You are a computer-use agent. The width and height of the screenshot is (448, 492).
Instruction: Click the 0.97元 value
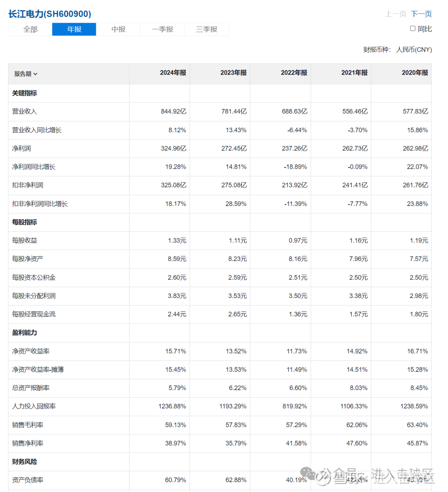click(298, 240)
